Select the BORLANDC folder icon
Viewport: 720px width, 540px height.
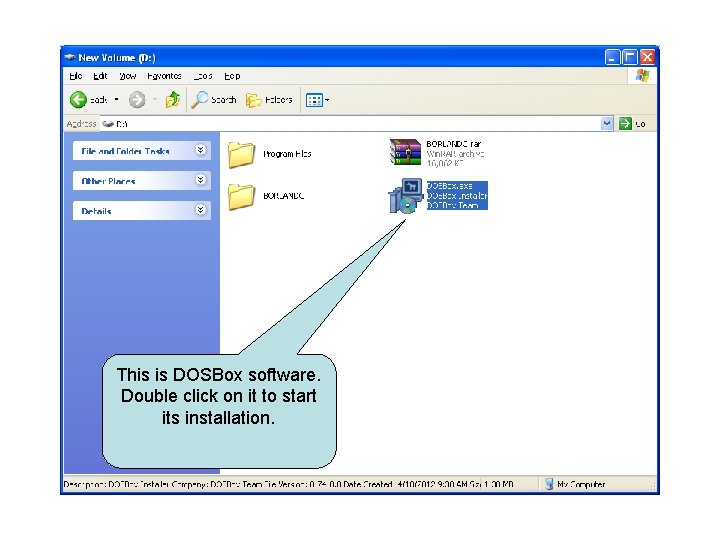click(242, 196)
